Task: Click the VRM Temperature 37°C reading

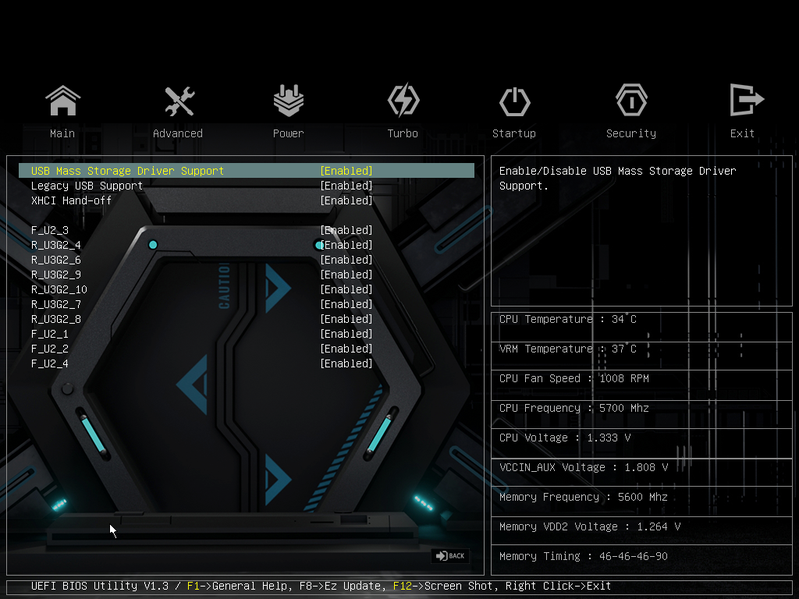Action: coord(568,348)
